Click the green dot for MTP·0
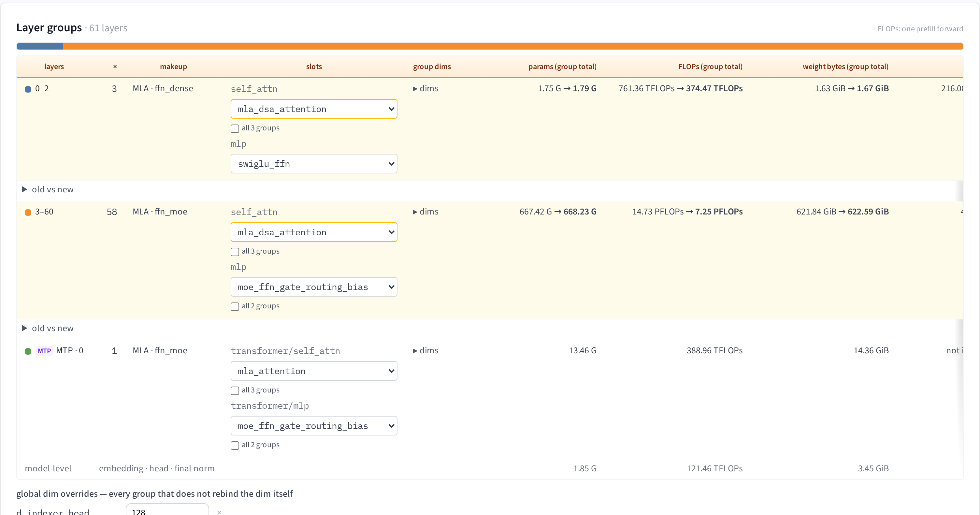 click(x=28, y=352)
